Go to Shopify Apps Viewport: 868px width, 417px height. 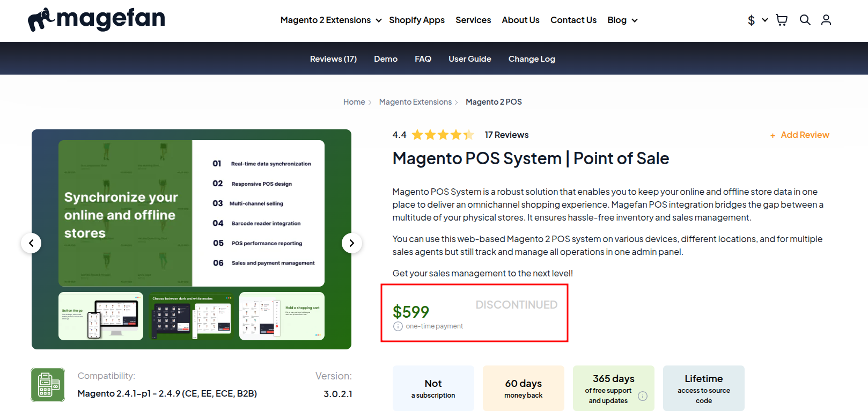click(417, 20)
